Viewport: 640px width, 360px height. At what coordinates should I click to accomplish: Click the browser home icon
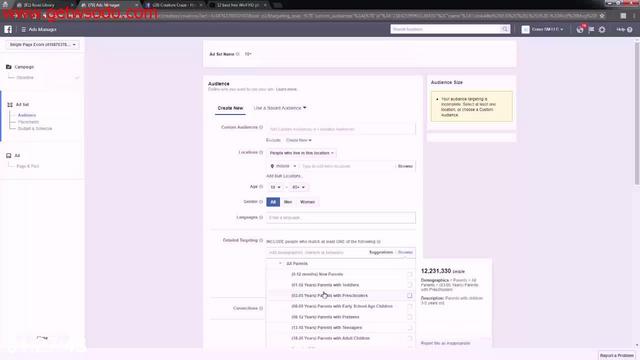click(5, 4)
